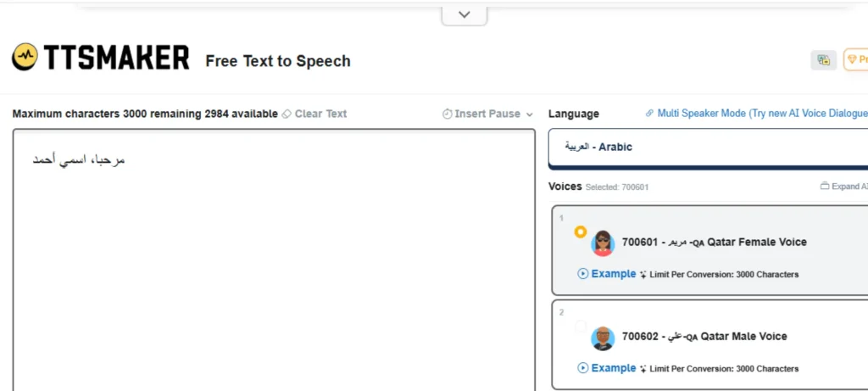The height and width of the screenshot is (391, 868).
Task: Open the Insert Pause dropdown
Action: (487, 115)
